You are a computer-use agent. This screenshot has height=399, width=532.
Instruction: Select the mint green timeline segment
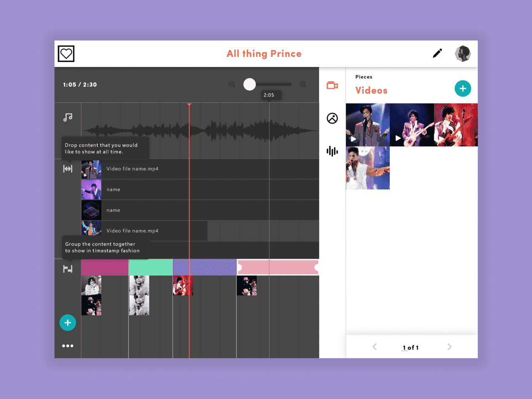click(x=151, y=268)
